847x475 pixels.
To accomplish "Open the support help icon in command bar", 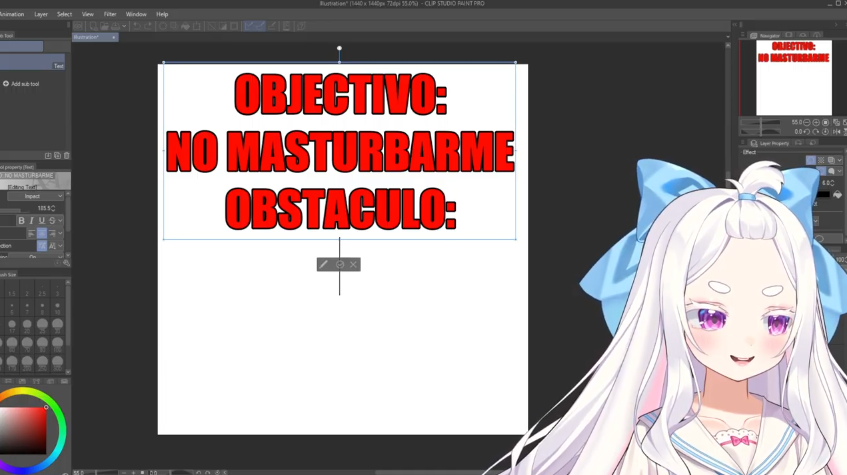I will 301,26.
